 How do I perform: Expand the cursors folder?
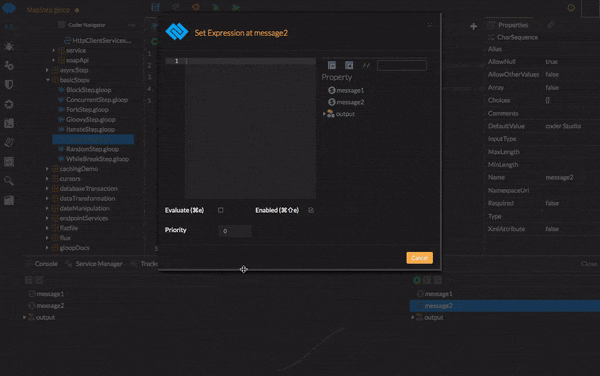47,179
